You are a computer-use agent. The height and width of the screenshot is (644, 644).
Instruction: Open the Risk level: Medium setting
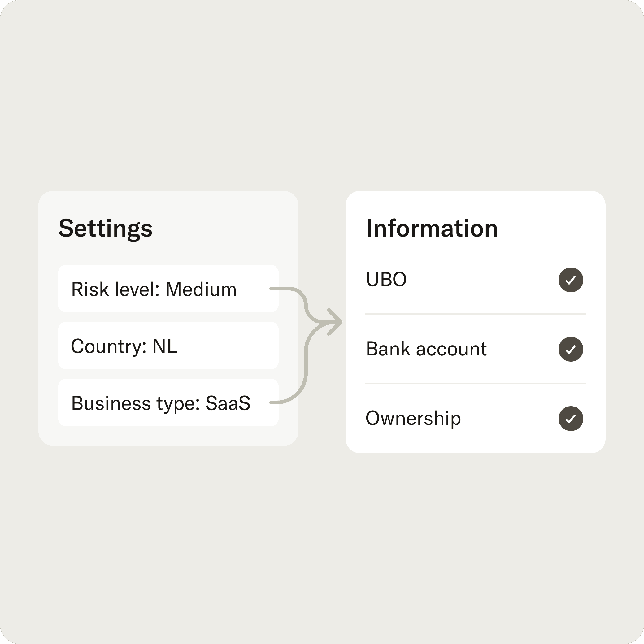168,289
